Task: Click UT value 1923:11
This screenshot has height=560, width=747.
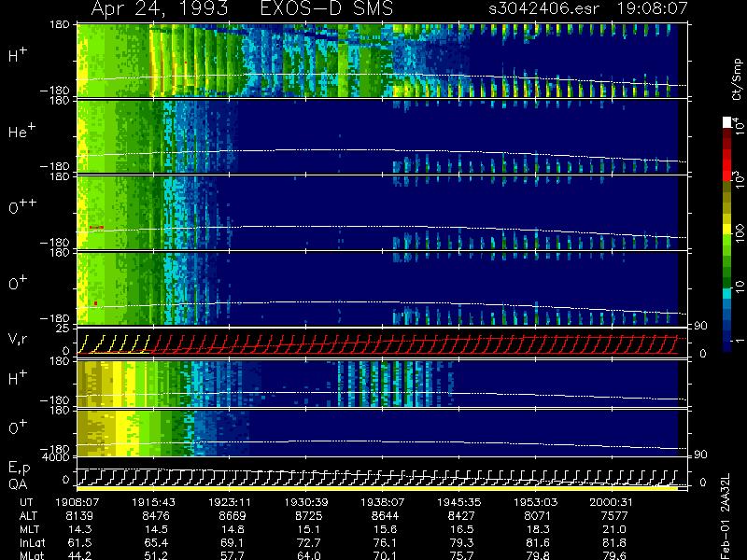Action: (230, 502)
